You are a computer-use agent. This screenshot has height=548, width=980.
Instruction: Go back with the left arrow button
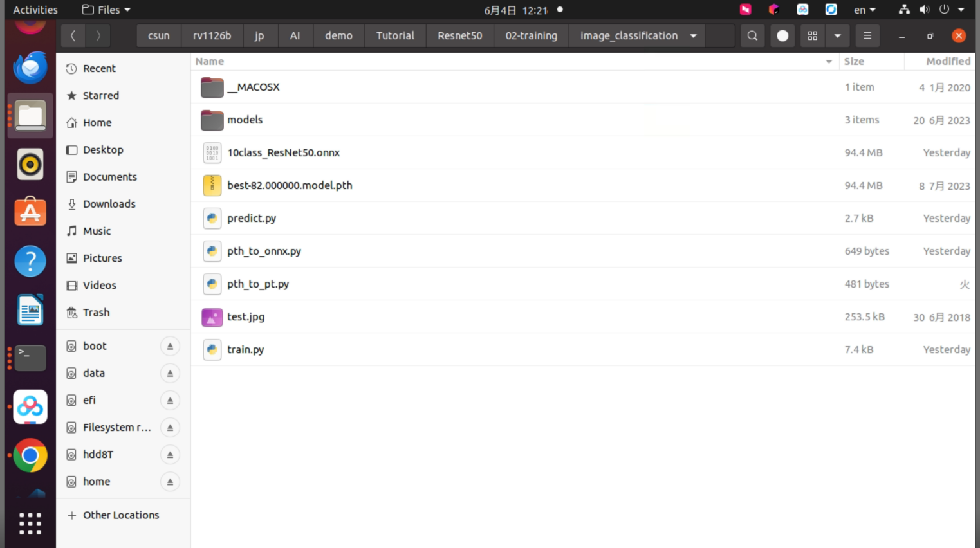click(73, 36)
